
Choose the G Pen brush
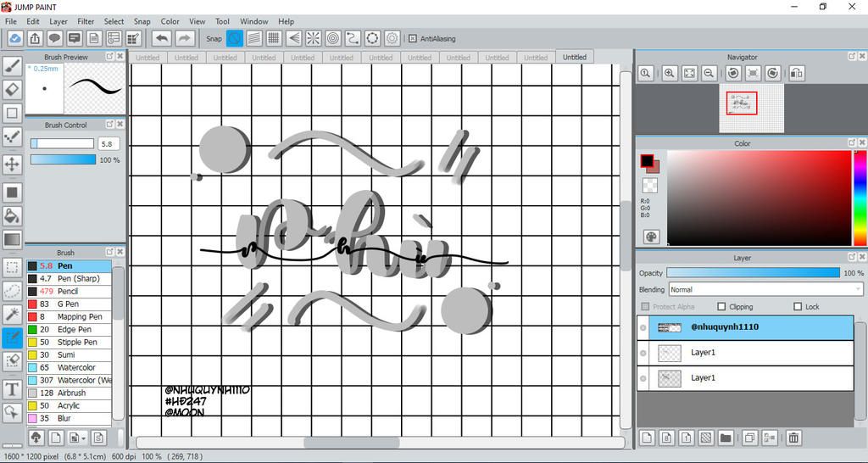point(69,304)
